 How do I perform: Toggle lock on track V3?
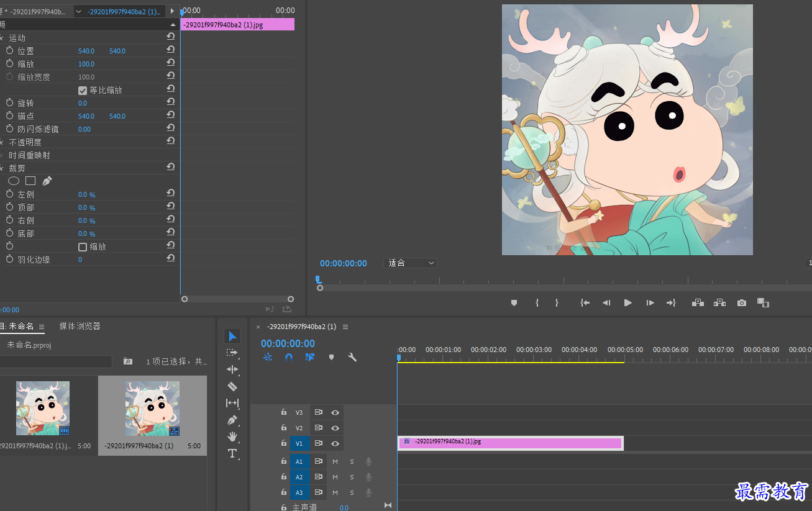284,412
